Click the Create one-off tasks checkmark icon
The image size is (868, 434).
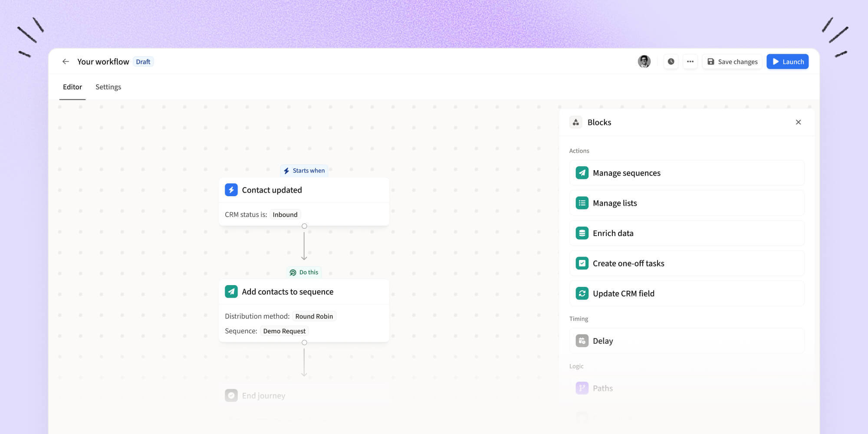(582, 263)
